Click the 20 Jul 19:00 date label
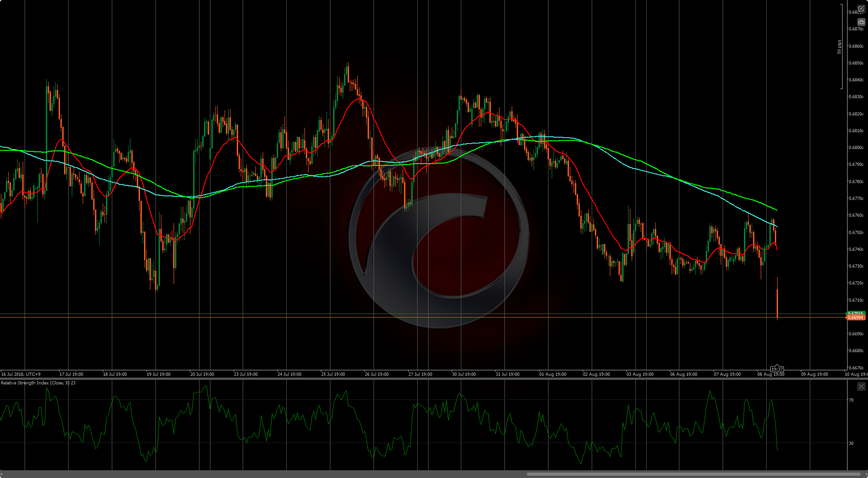This screenshot has width=868, height=478. click(x=202, y=374)
